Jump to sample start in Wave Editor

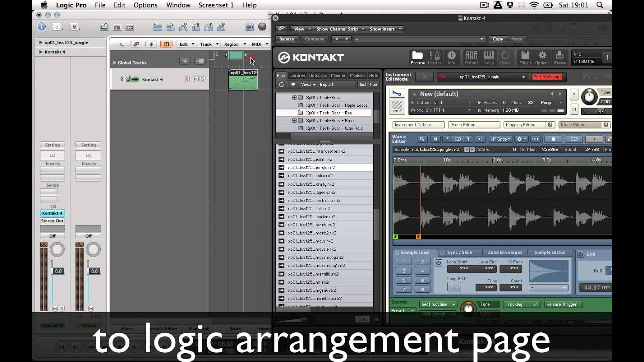[x=435, y=139]
